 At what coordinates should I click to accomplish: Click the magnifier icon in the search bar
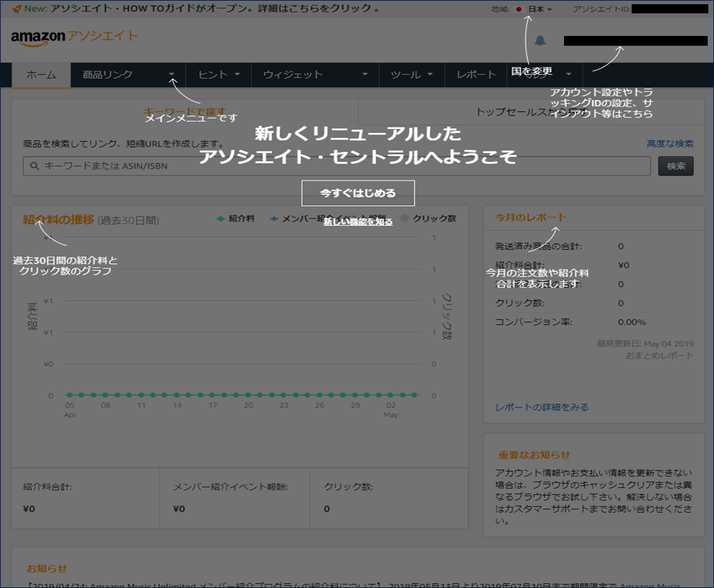pos(32,166)
